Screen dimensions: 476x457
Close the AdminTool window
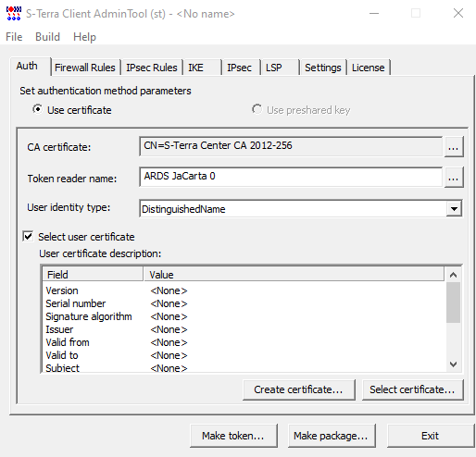point(458,13)
